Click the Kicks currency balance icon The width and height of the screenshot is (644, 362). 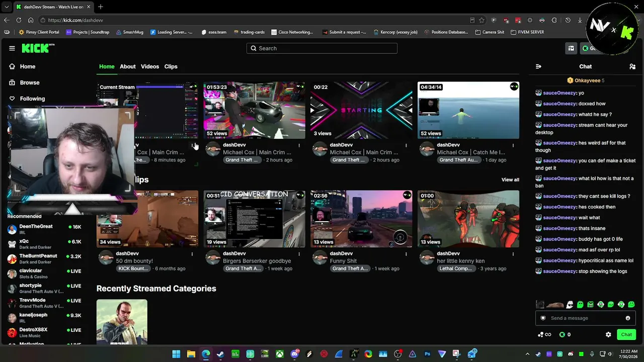562,334
